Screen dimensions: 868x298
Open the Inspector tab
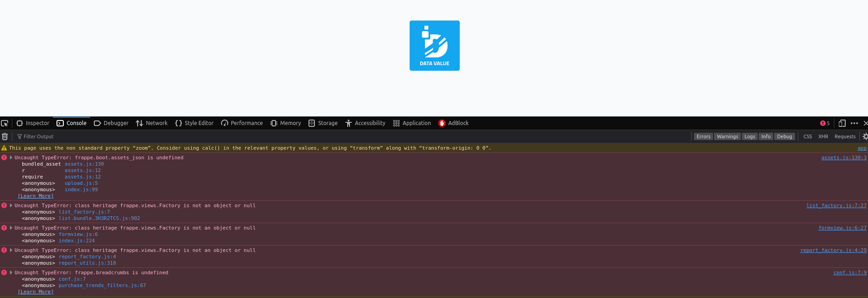click(x=33, y=123)
